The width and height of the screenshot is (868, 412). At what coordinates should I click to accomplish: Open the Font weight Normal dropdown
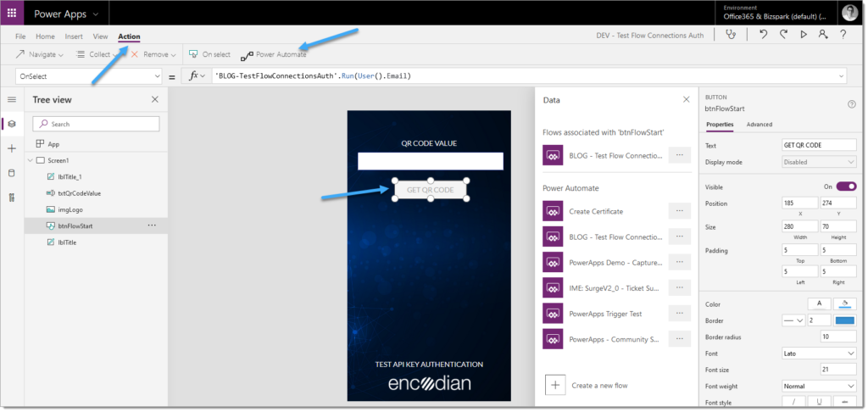(x=820, y=386)
